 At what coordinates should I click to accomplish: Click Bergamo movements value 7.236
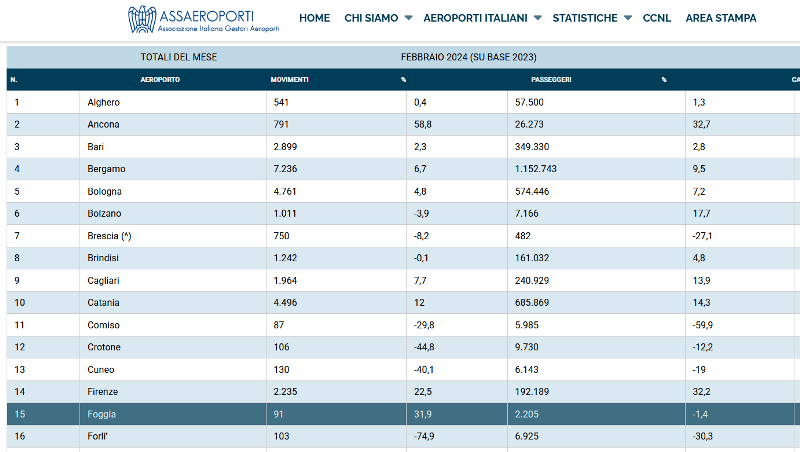(x=285, y=169)
